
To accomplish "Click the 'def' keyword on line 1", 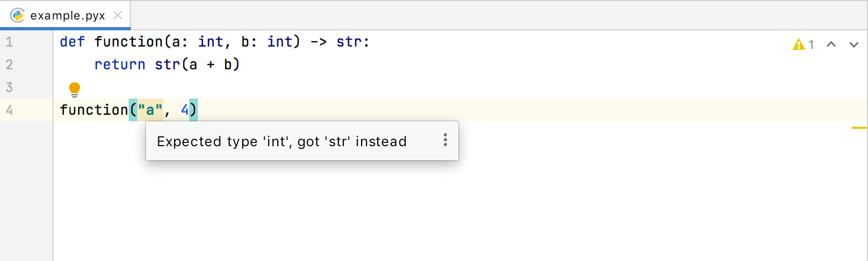I will coord(72,42).
